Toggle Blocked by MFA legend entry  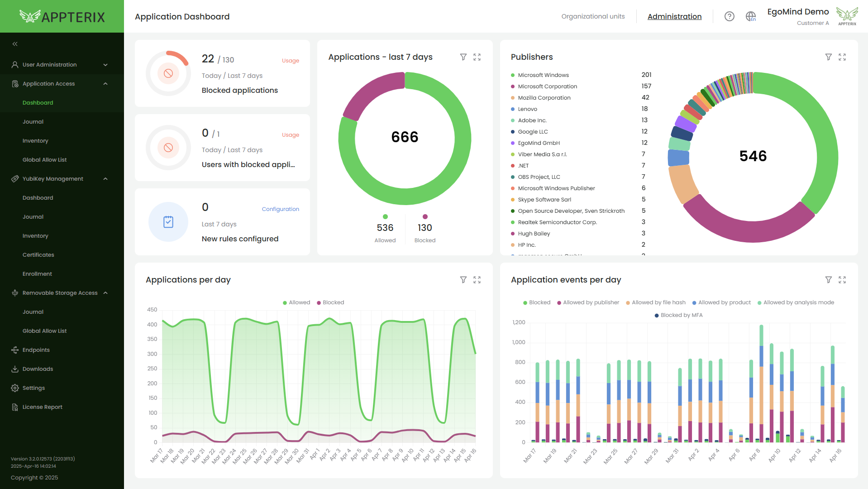(678, 315)
